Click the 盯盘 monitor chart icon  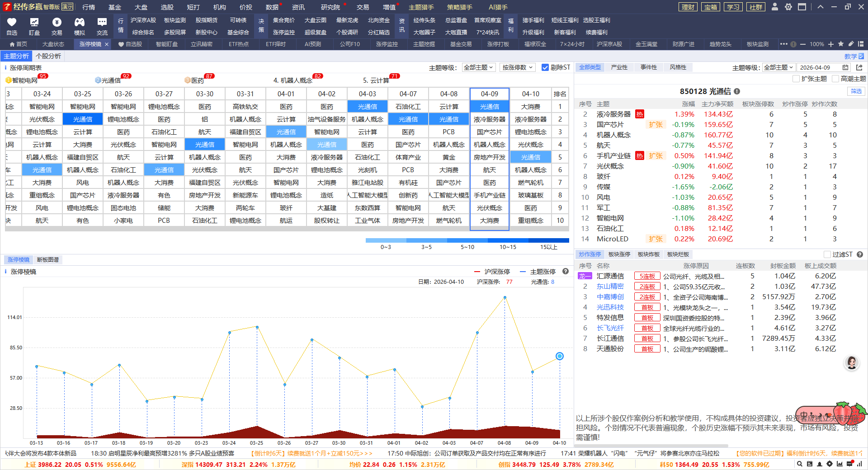pyautogui.click(x=34, y=23)
